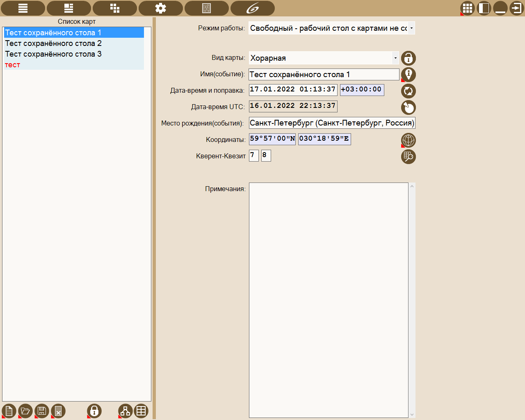Click the refresh arrows icon beside date-time
Image resolution: width=525 pixels, height=420 pixels.
tap(409, 91)
